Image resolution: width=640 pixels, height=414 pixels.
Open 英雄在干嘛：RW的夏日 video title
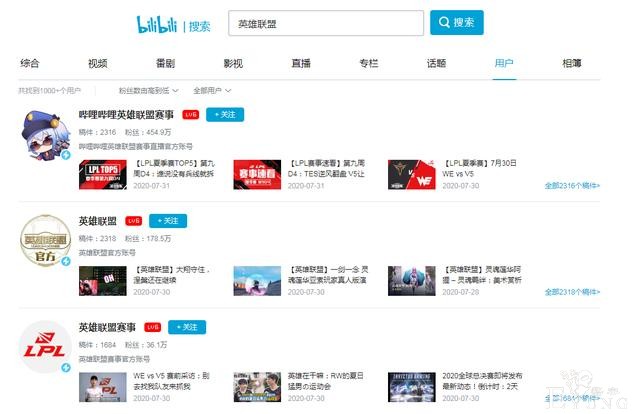pos(326,381)
